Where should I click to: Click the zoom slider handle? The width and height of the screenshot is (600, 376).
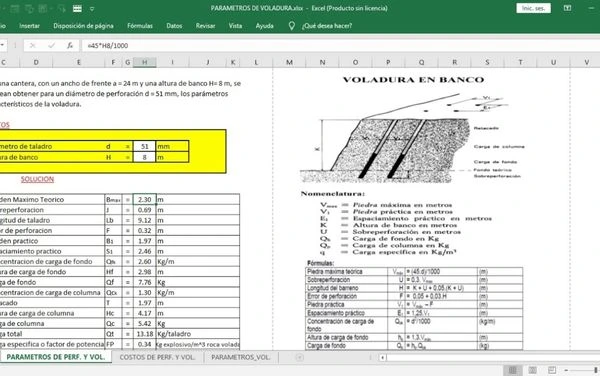pyautogui.click(x=596, y=370)
